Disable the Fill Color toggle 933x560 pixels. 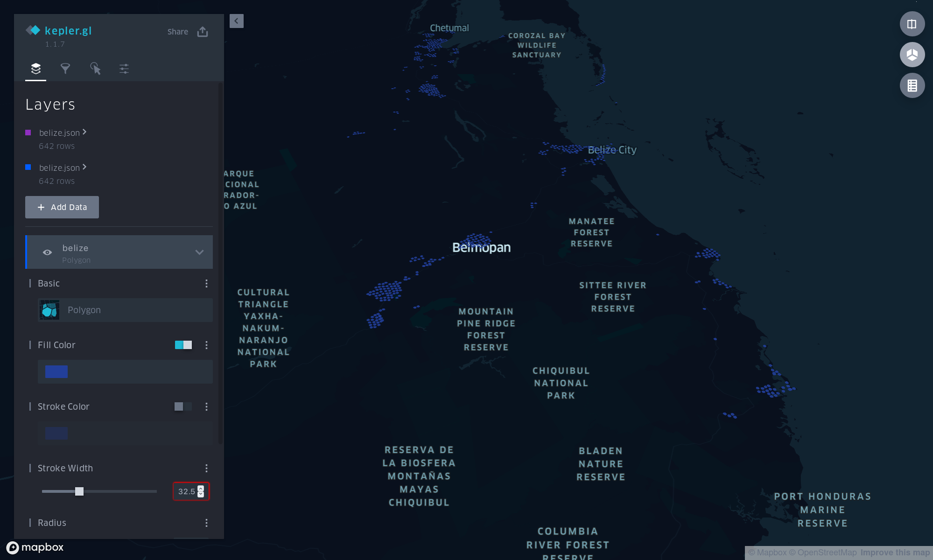coord(183,345)
